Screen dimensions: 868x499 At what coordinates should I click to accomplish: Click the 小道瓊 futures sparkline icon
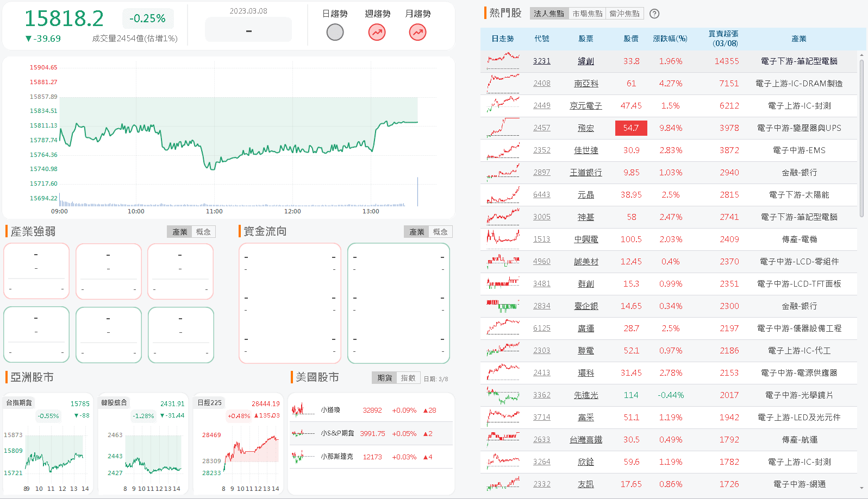pyautogui.click(x=303, y=410)
